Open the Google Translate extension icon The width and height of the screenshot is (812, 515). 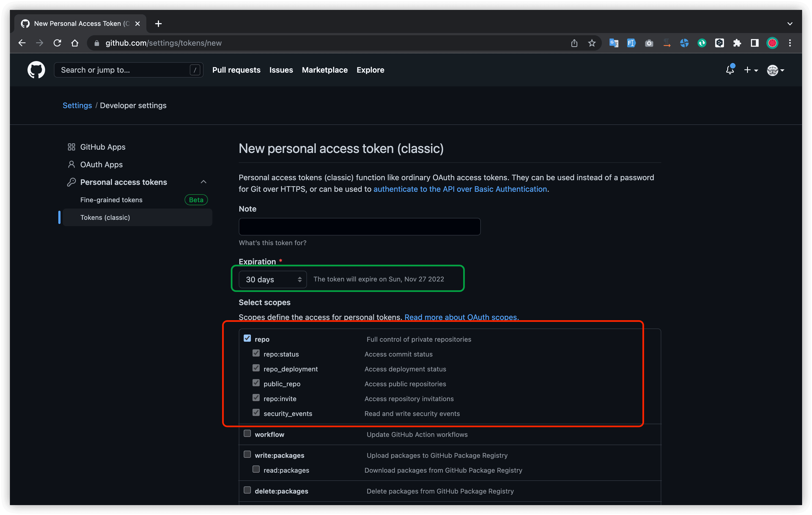click(x=614, y=43)
